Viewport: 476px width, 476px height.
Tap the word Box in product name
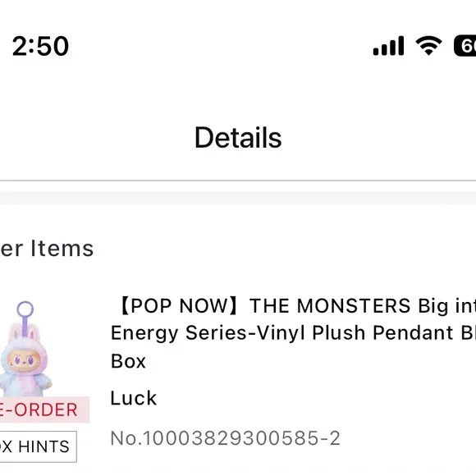[x=128, y=361]
